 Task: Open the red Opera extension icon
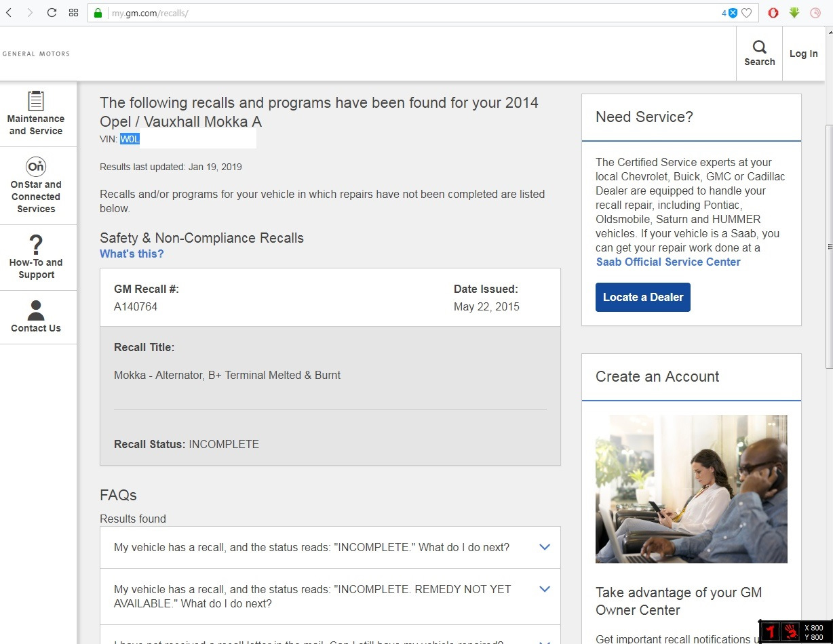773,13
